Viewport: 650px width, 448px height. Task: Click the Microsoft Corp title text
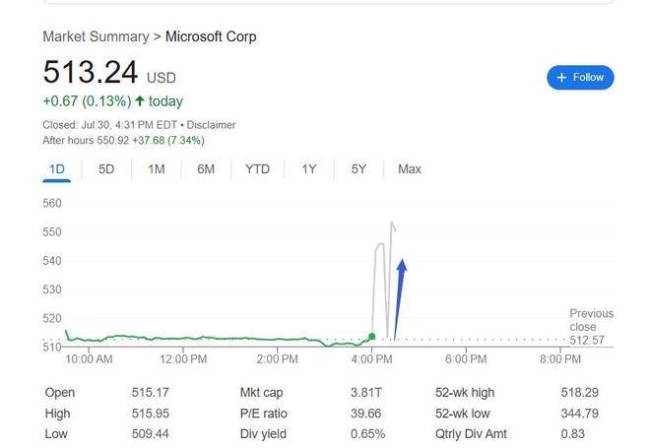(211, 36)
